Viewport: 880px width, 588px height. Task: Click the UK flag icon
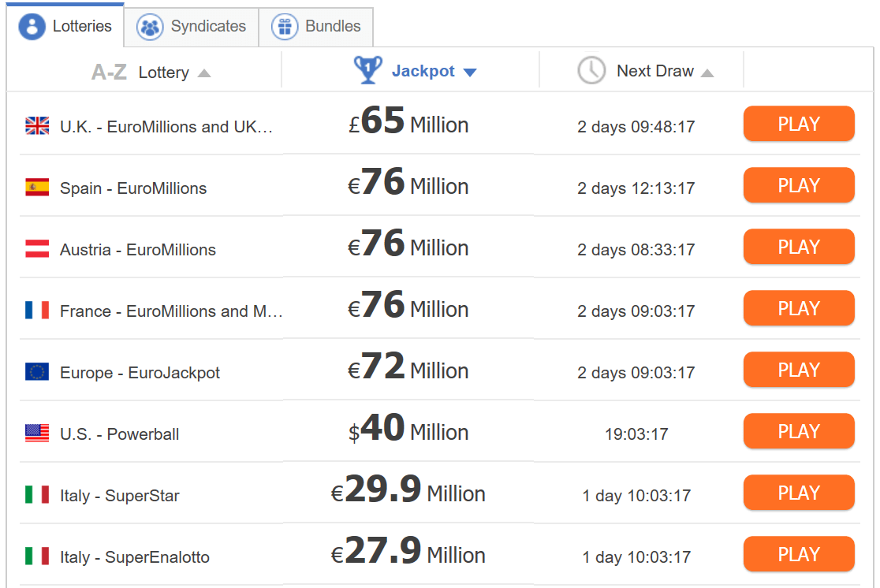(x=37, y=126)
